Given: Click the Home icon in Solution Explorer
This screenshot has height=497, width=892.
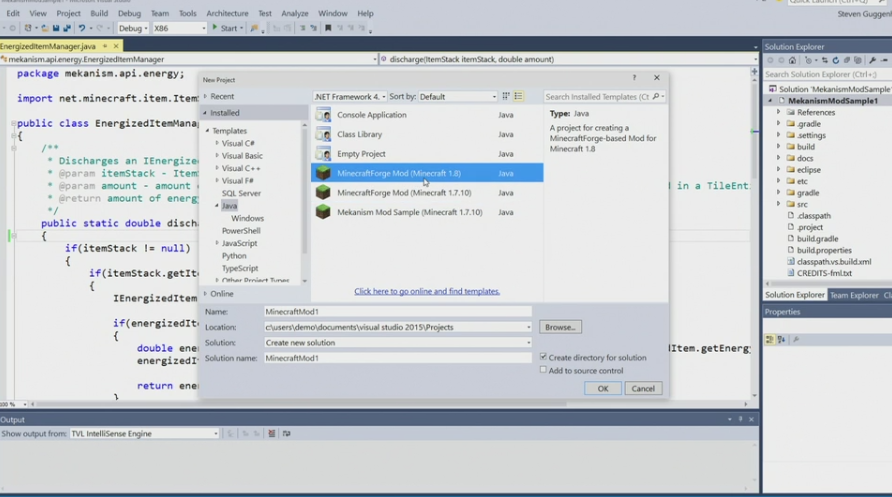Looking at the screenshot, I should pos(792,60).
